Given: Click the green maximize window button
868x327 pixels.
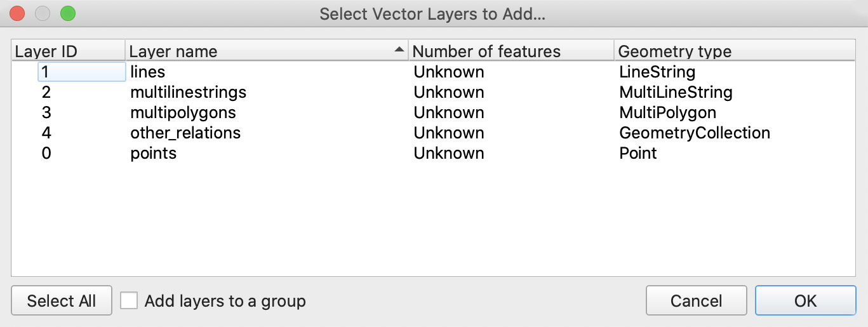Looking at the screenshot, I should tap(67, 13).
